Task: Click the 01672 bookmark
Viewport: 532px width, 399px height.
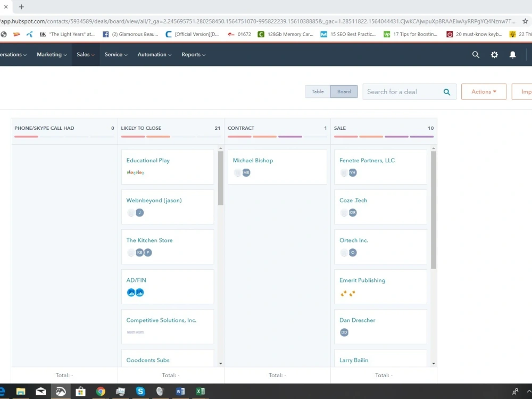Action: tap(239, 34)
